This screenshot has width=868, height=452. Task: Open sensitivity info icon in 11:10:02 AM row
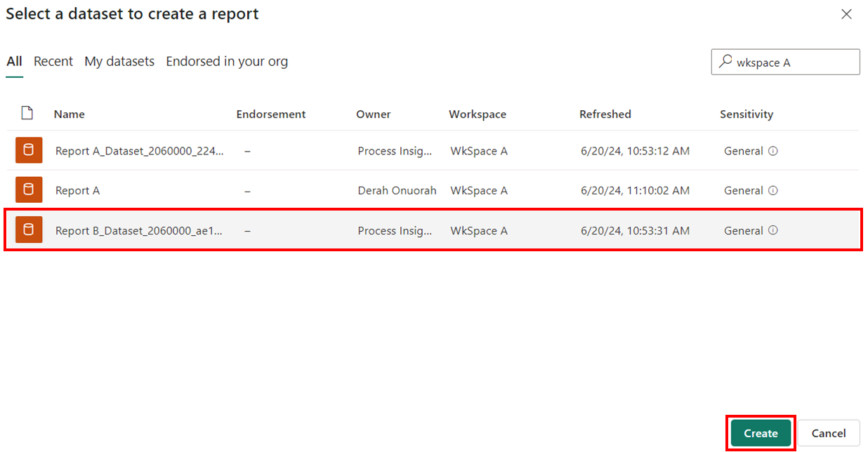click(x=773, y=190)
